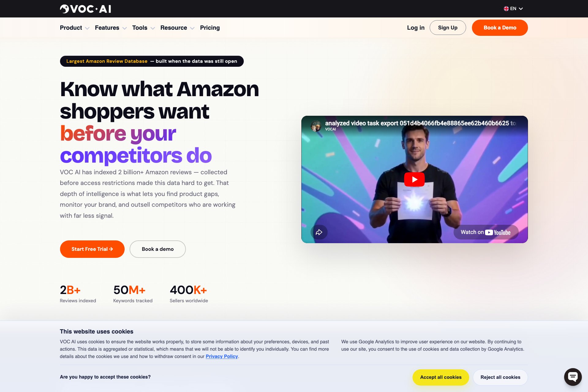Screen dimensions: 588x392
Task: Click the video share arrow icon
Action: click(x=319, y=232)
